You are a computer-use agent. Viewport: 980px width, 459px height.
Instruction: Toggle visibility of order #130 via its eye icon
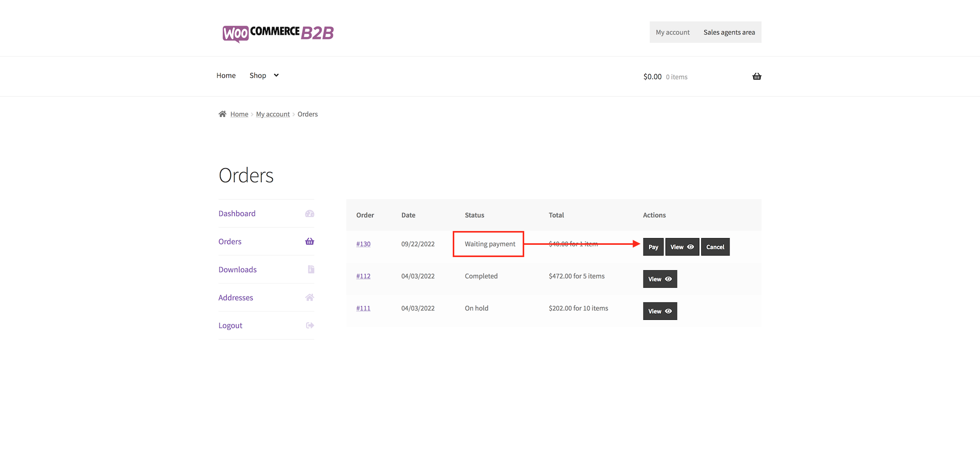coord(691,247)
